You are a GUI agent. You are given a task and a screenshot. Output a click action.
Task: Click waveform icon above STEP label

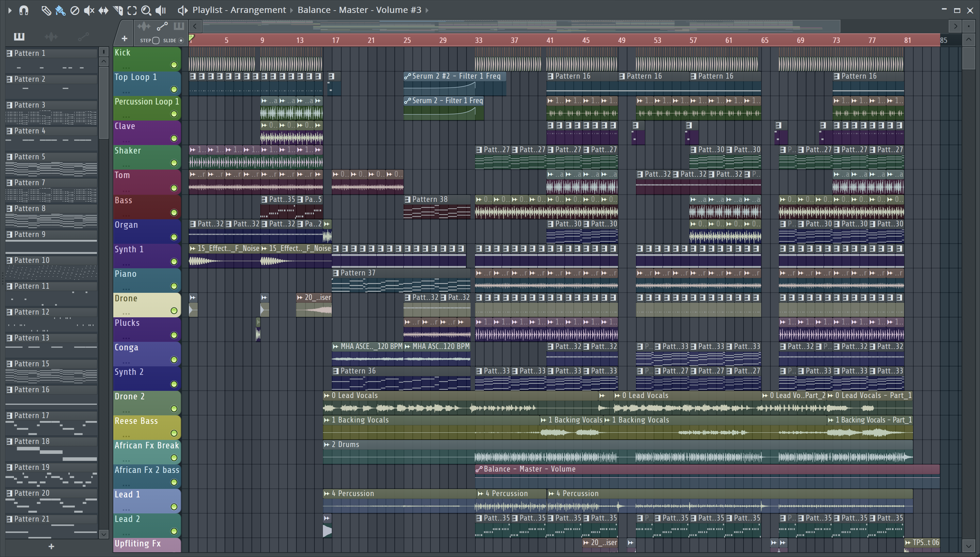click(144, 27)
